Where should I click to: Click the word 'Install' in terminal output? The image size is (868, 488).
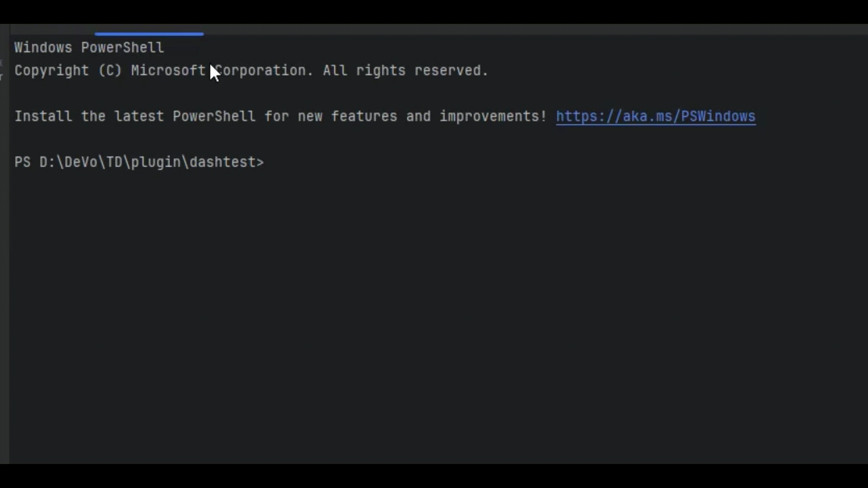click(x=43, y=116)
